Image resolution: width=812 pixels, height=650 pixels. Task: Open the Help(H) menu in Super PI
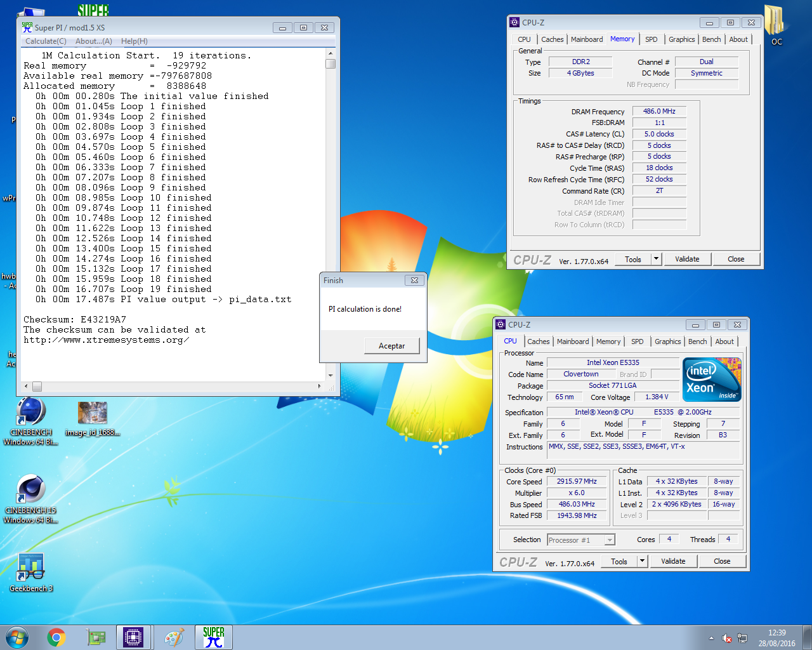134,41
